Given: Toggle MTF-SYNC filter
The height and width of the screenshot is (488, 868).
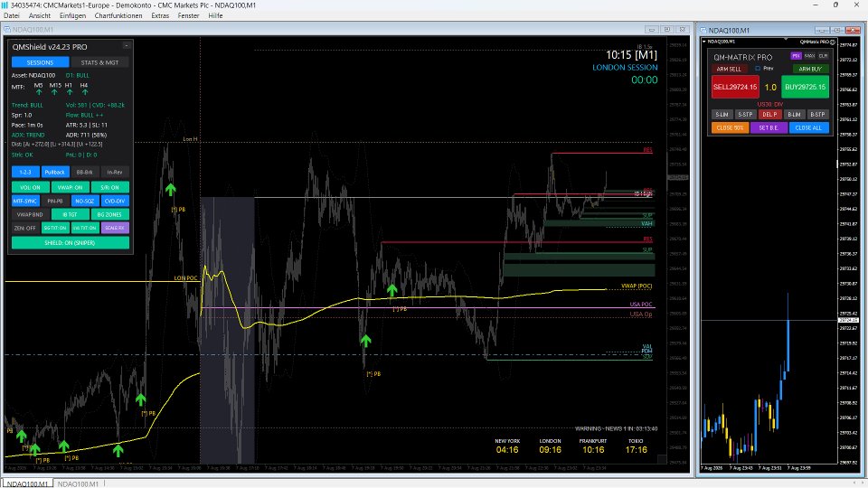Looking at the screenshot, I should [25, 201].
